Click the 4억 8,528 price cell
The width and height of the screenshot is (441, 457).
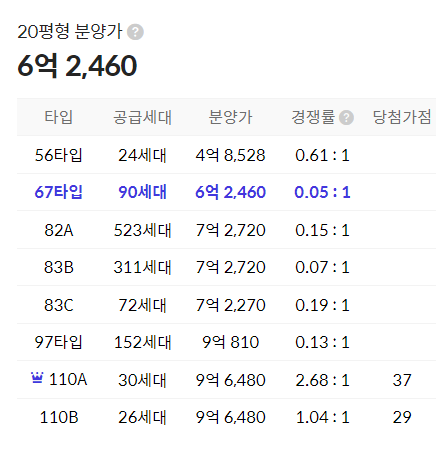[x=230, y=155]
